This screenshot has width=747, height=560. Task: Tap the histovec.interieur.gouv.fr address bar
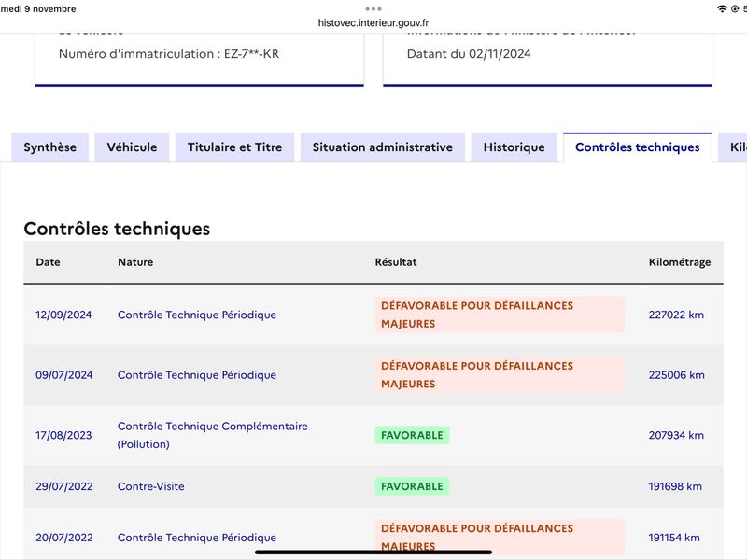[x=373, y=22]
